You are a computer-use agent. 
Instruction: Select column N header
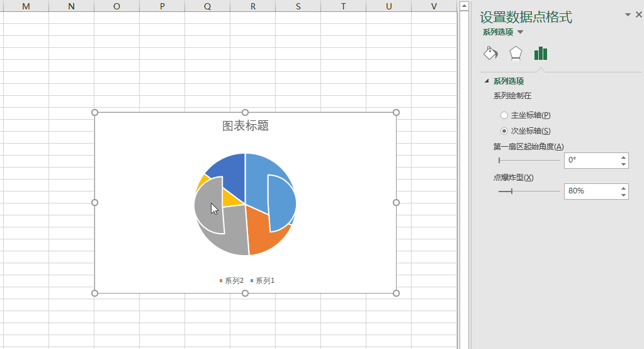[72, 6]
